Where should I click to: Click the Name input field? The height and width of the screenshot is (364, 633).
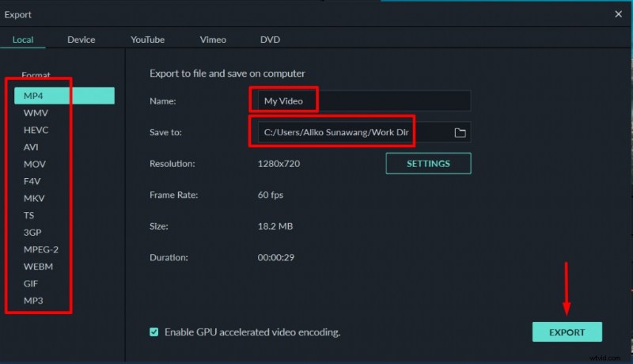point(364,100)
